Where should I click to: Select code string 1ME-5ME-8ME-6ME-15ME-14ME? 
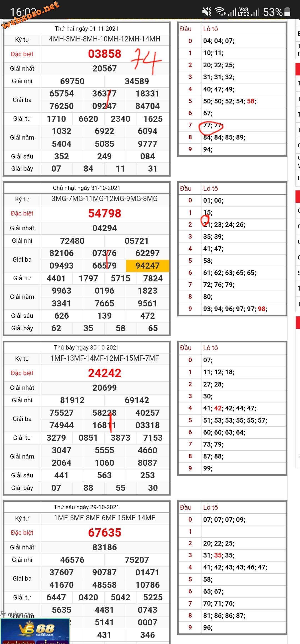tap(104, 518)
